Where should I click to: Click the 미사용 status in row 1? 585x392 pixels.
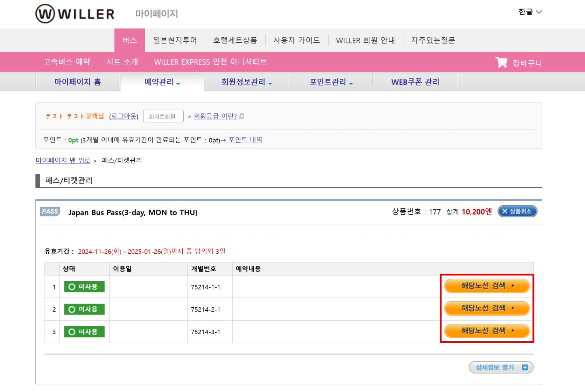pyautogui.click(x=84, y=287)
